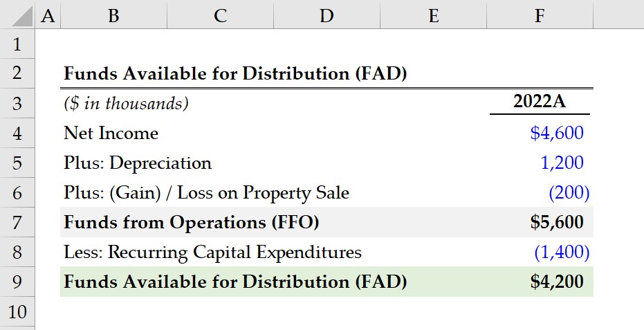Select the (200) gain on sale cell
The height and width of the screenshot is (330, 644).
point(540,192)
